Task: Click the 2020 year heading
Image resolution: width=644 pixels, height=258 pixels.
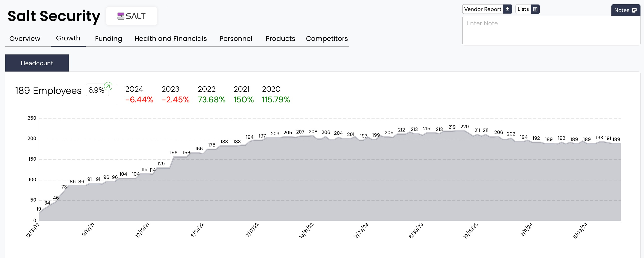Action: [271, 89]
